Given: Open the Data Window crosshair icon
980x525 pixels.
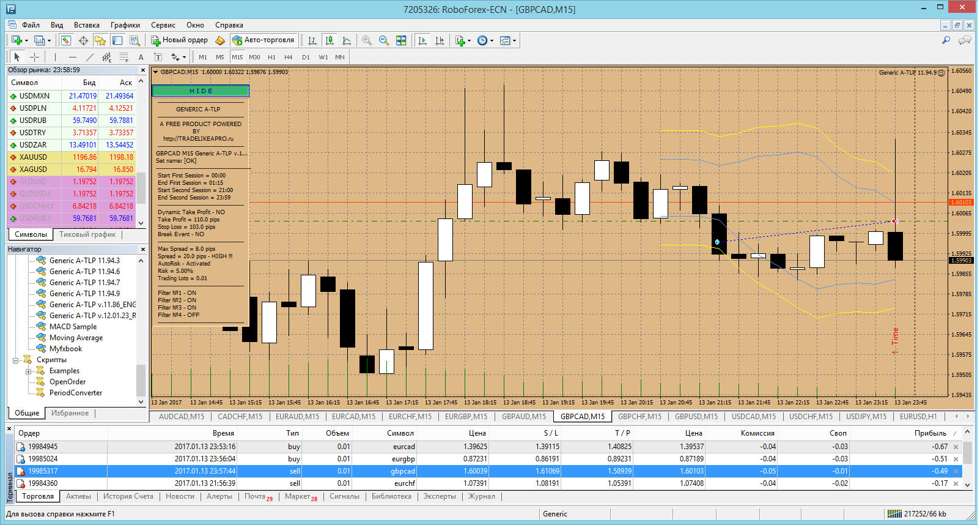Looking at the screenshot, I should (x=83, y=40).
